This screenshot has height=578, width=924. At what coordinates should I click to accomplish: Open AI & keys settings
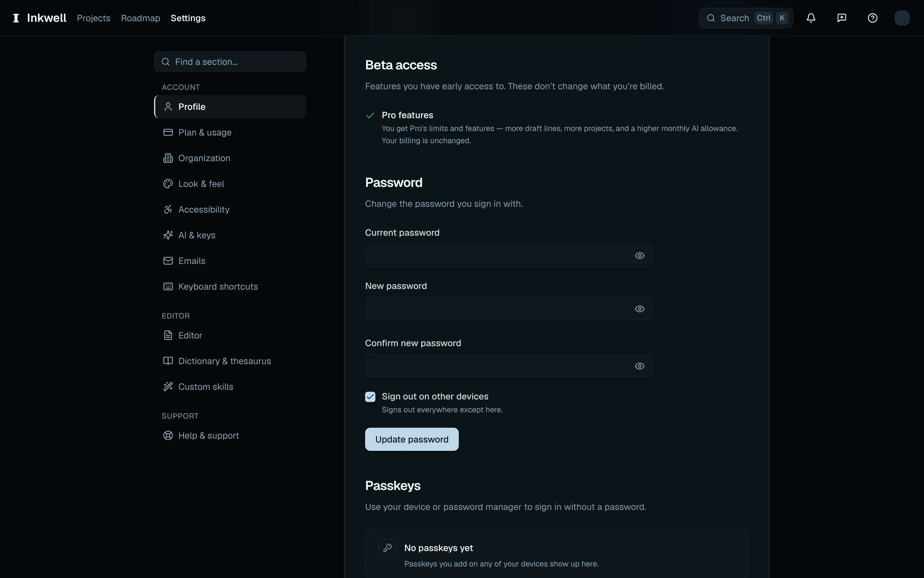pyautogui.click(x=230, y=235)
